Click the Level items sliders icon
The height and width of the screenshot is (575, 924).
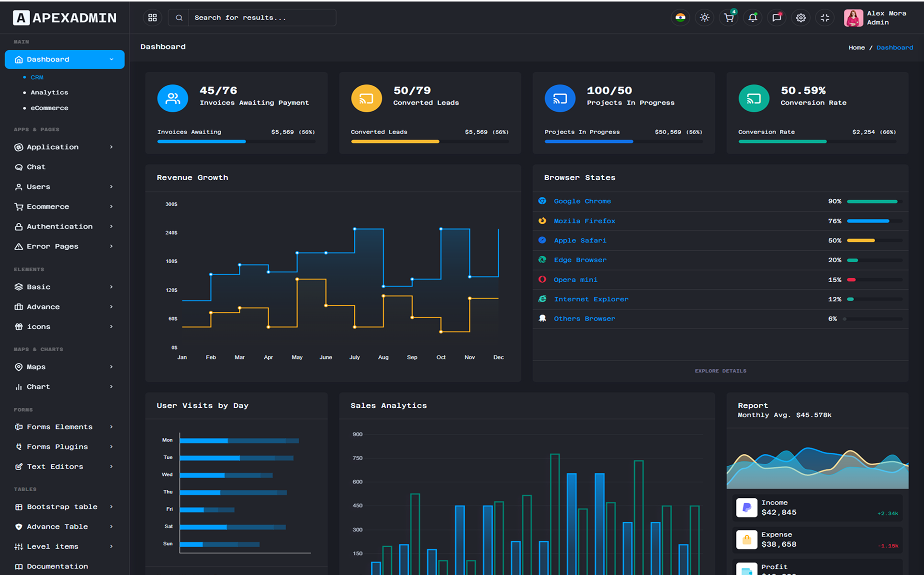(19, 547)
